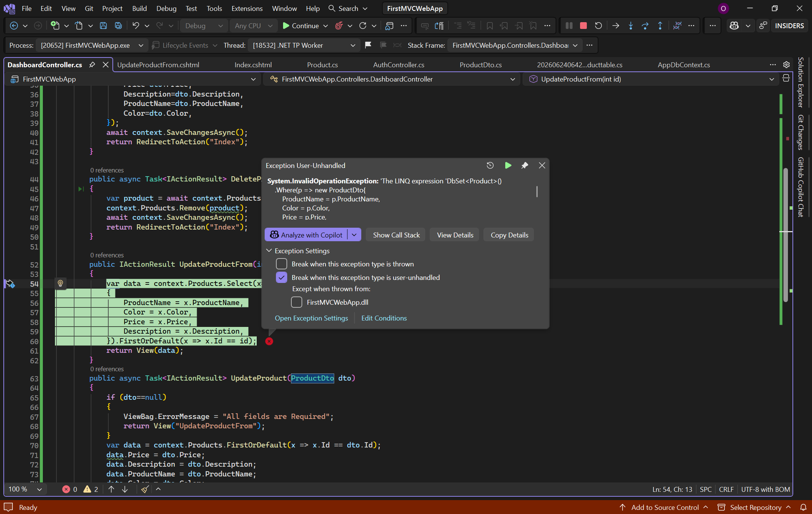Image resolution: width=812 pixels, height=514 pixels.
Task: Open exception history icon in popup
Action: (x=490, y=165)
